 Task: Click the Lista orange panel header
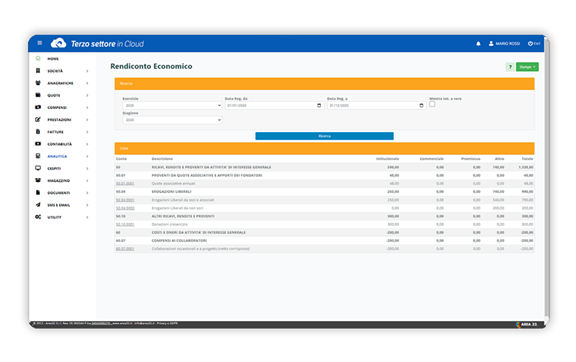coord(324,148)
